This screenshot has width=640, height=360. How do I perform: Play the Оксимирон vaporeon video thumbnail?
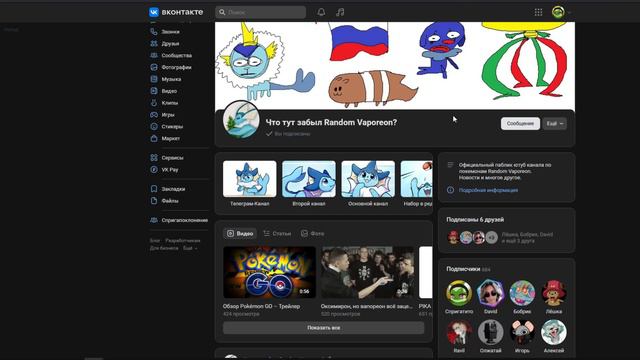click(367, 272)
